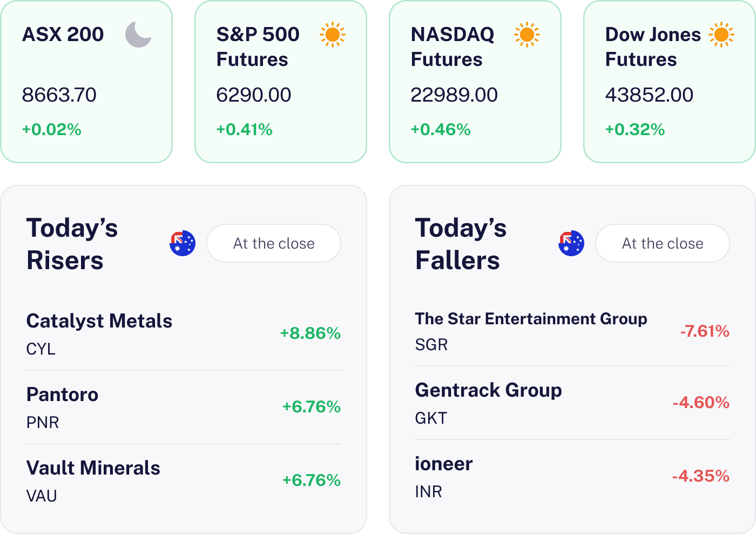Viewport: 756px width, 534px height.
Task: Click the sun icon on S&P 500 Futures
Action: [332, 35]
